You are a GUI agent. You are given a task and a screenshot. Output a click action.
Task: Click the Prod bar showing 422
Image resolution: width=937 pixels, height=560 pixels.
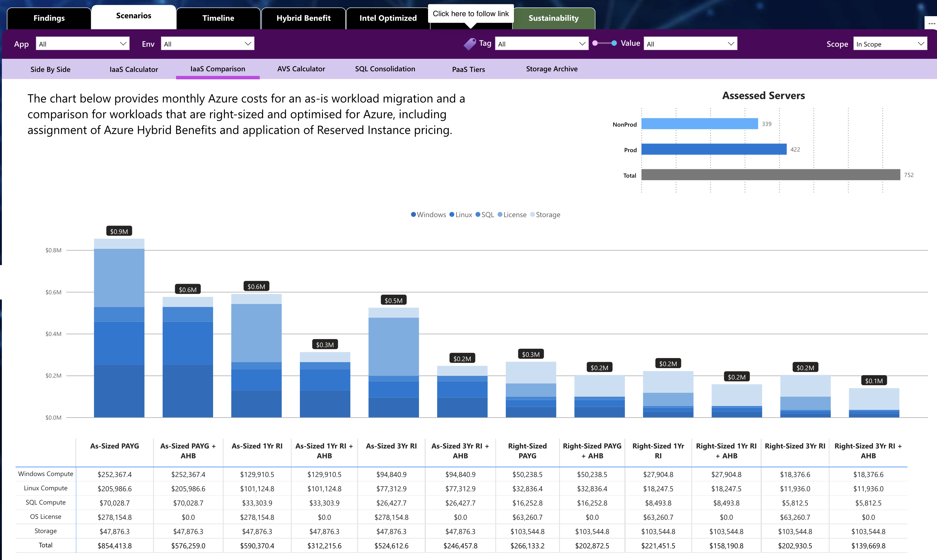(x=714, y=149)
